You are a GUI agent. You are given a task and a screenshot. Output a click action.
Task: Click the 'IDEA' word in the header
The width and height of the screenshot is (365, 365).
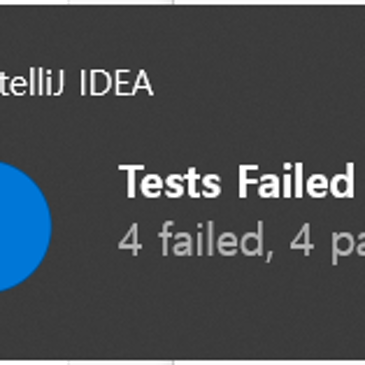[x=116, y=83]
